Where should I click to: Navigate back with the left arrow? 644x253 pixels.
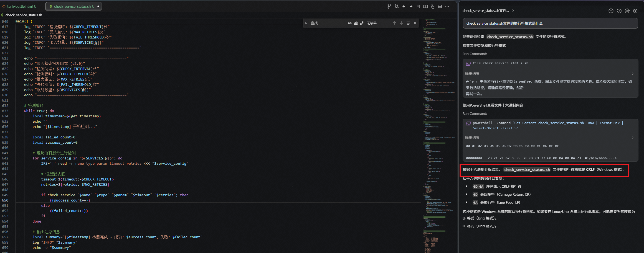404,6
